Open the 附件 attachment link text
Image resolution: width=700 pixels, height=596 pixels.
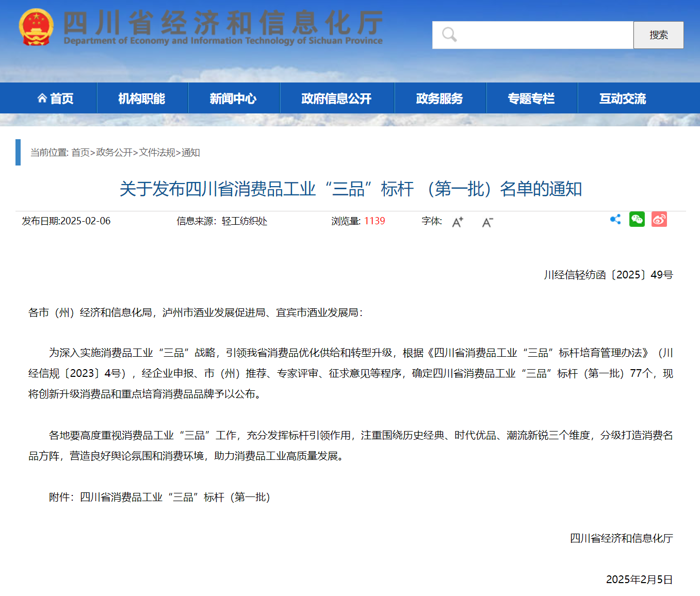(174, 497)
